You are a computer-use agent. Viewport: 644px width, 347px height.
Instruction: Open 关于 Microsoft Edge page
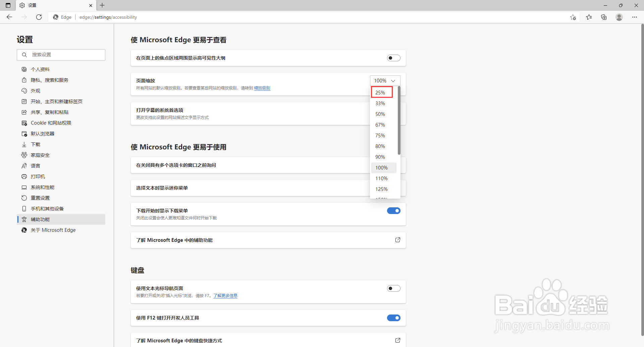coord(61,230)
